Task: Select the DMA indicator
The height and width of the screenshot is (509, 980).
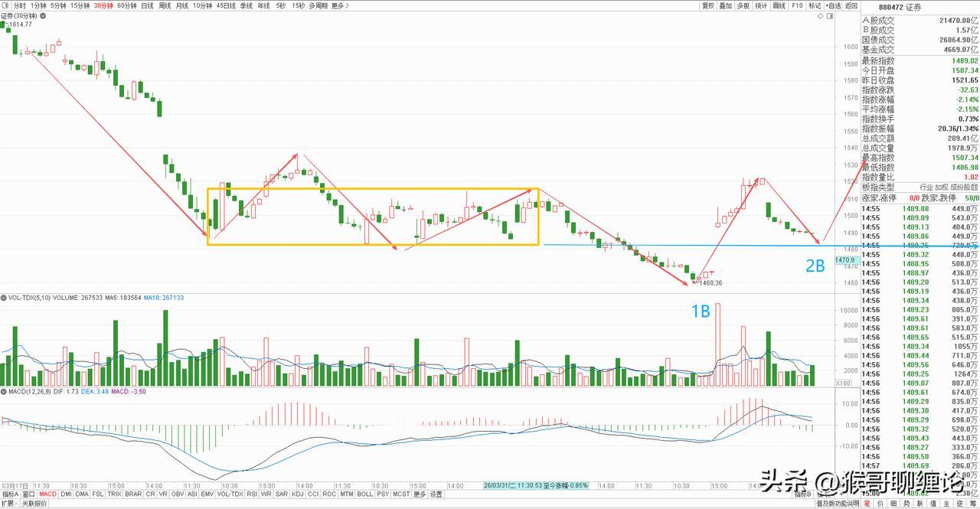Action: click(x=82, y=494)
